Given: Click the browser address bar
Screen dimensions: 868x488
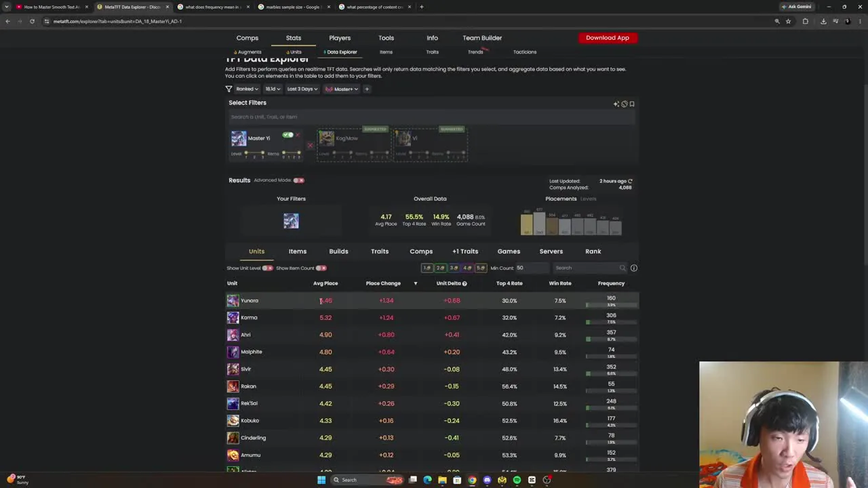Looking at the screenshot, I should click(407, 21).
